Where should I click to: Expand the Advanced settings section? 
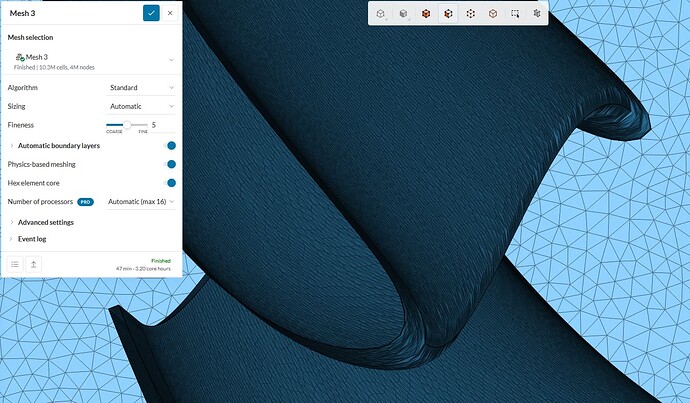point(12,222)
